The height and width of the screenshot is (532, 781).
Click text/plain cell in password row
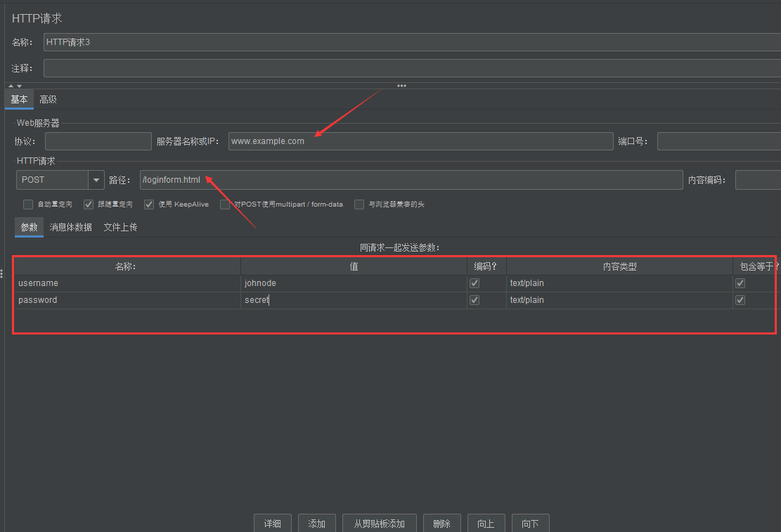point(619,300)
